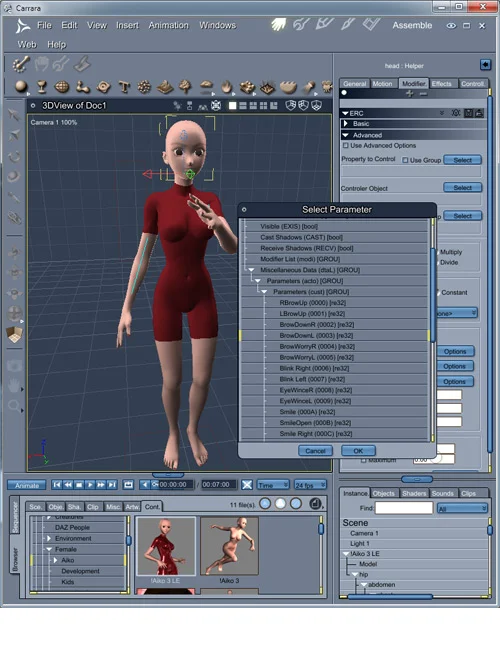Collapse Miscellaneous Data (dtaL) group
500x650 pixels.
pyautogui.click(x=251, y=270)
